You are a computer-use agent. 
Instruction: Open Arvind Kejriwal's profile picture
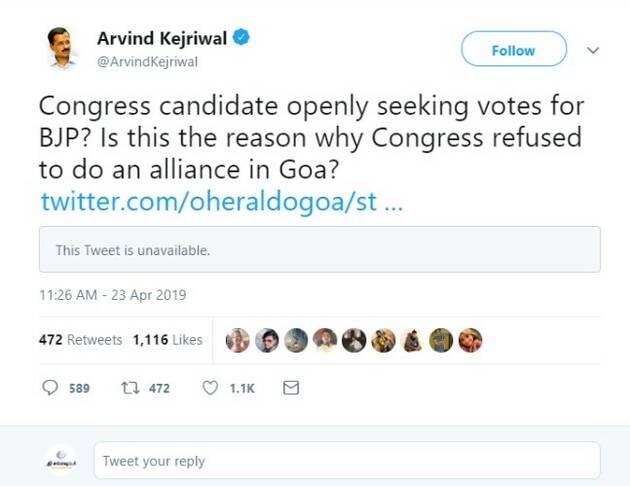point(62,48)
